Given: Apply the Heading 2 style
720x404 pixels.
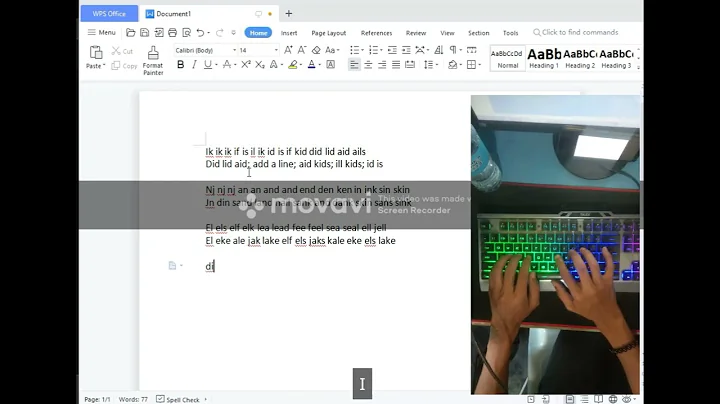Looking at the screenshot, I should pos(580,58).
